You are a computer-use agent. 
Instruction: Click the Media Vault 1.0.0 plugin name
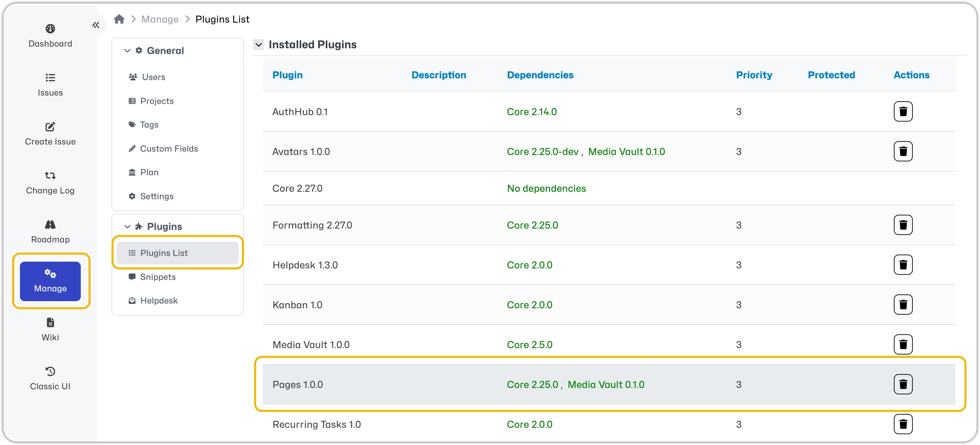[311, 345]
